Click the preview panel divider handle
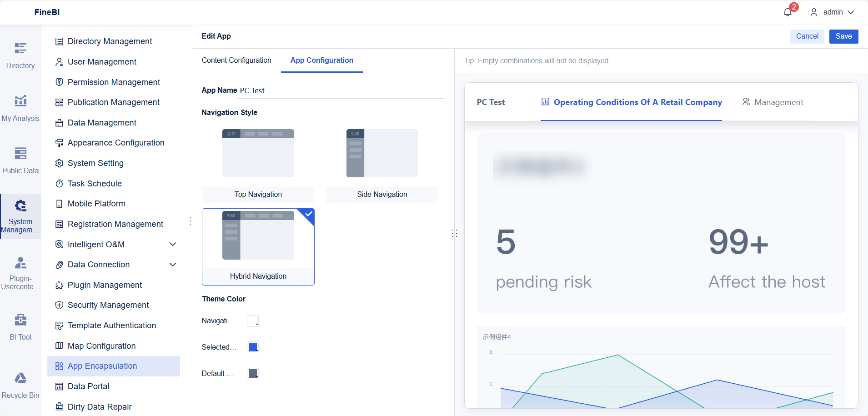The width and height of the screenshot is (868, 416). (x=454, y=233)
